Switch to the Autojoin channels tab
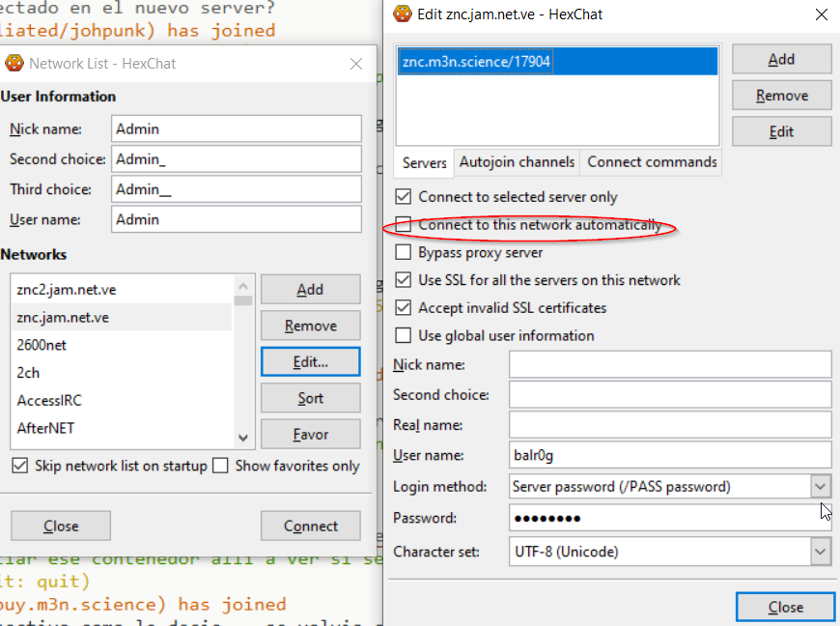The image size is (840, 626). (x=517, y=162)
